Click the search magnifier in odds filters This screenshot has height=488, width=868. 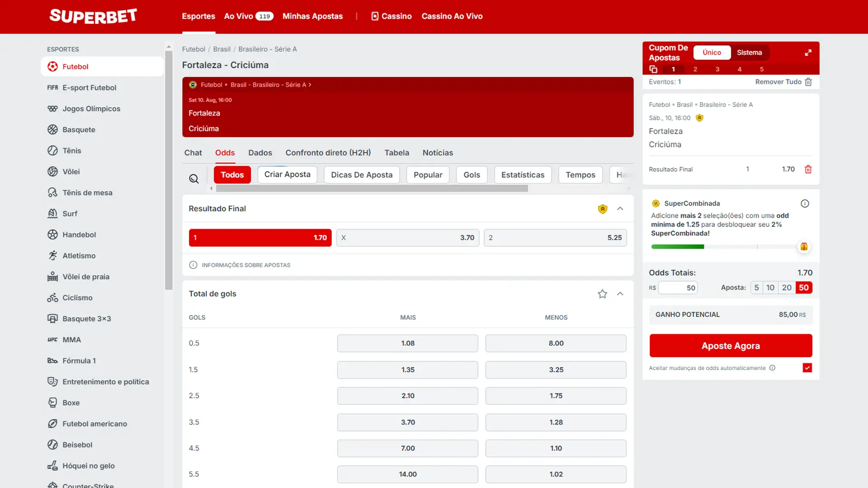click(194, 179)
